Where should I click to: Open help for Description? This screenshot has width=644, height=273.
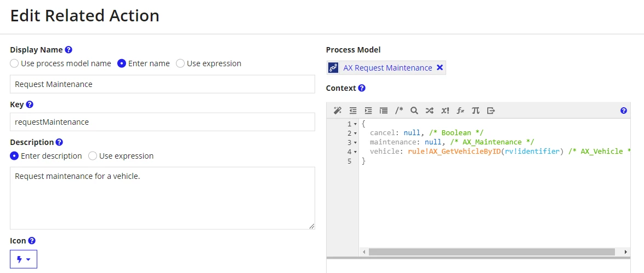coord(59,142)
